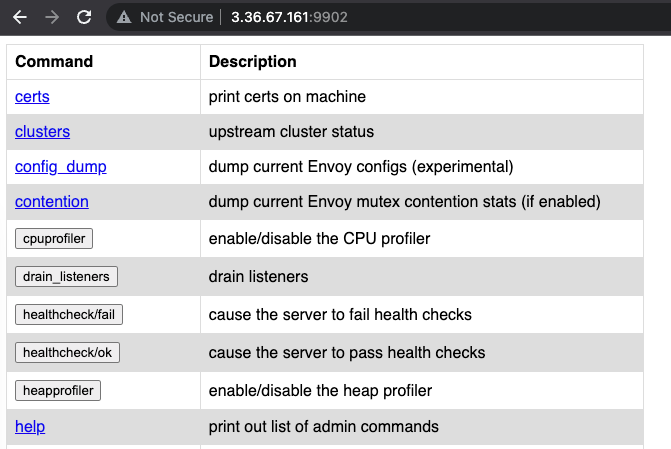Click 'dump current Envoy configs (experimental)' text
This screenshot has width=671, height=449.
(x=361, y=167)
